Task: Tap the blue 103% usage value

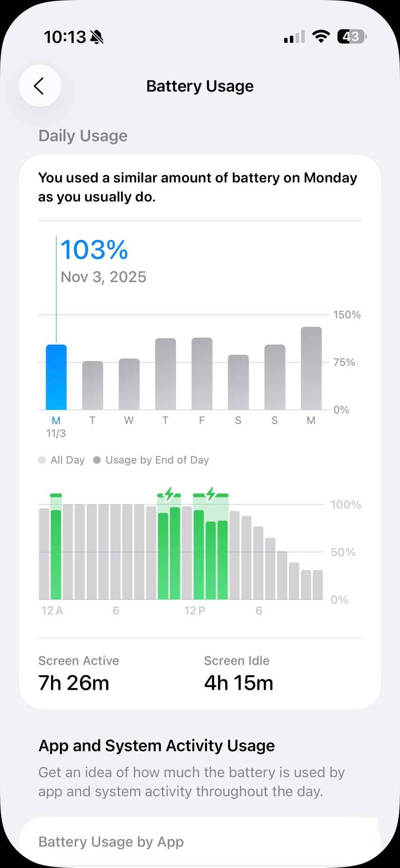Action: coord(94,250)
